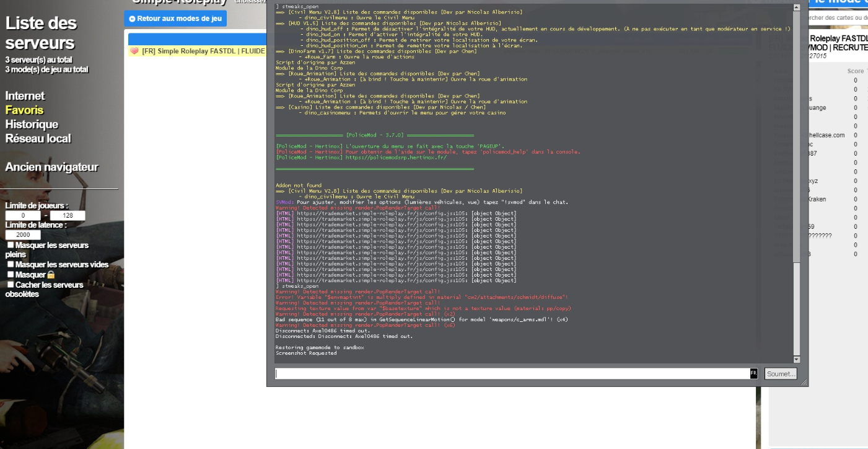This screenshot has height=449, width=868.
Task: Toggle Masquer les serveurs vides checkbox
Action: pyautogui.click(x=11, y=264)
